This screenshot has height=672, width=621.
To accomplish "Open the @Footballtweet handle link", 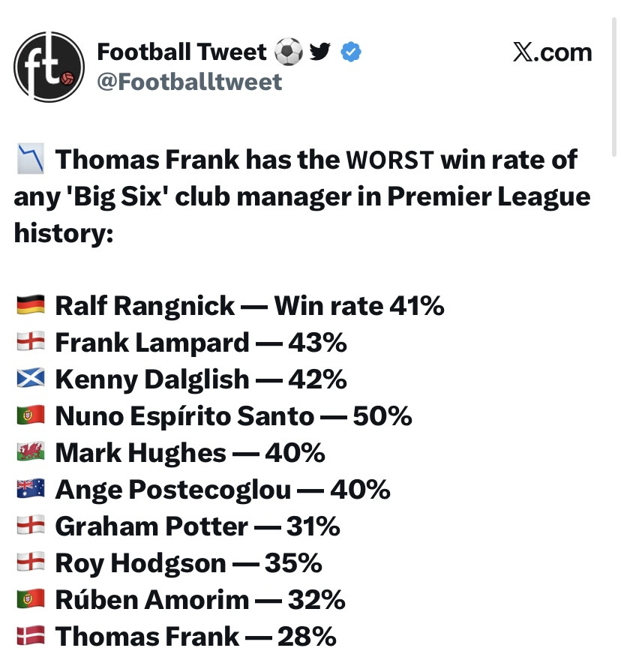I will pyautogui.click(x=190, y=82).
